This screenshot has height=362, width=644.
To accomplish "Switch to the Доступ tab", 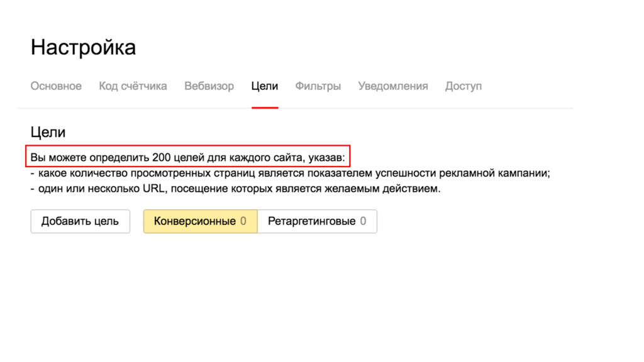I will coord(464,86).
